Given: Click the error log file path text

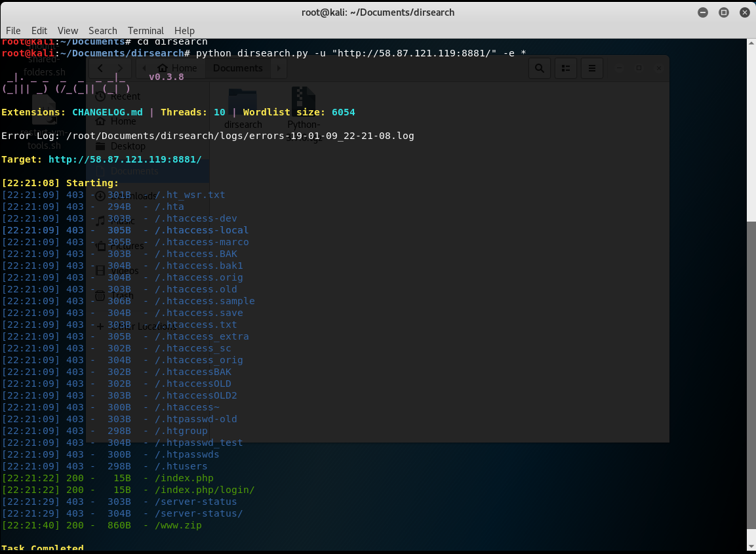Looking at the screenshot, I should tap(240, 136).
